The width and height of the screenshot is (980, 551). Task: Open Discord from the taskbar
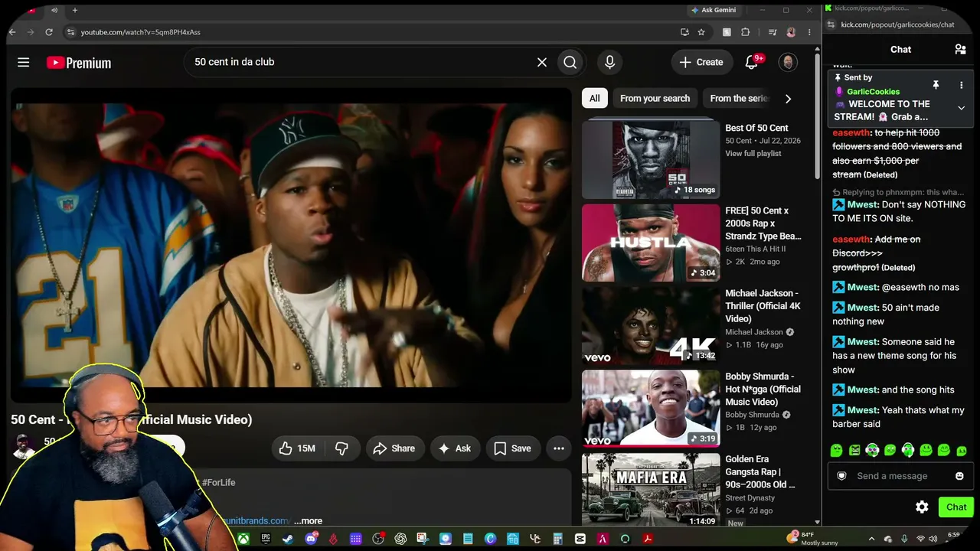click(311, 539)
